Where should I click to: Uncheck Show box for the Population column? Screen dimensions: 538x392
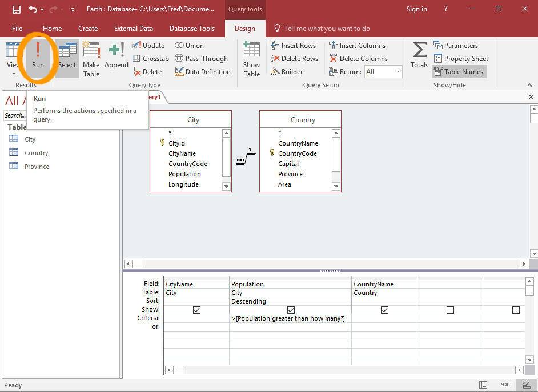(x=291, y=310)
